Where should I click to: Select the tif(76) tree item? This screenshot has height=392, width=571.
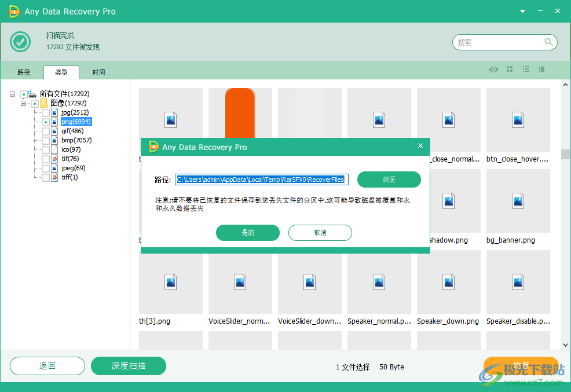click(70, 159)
